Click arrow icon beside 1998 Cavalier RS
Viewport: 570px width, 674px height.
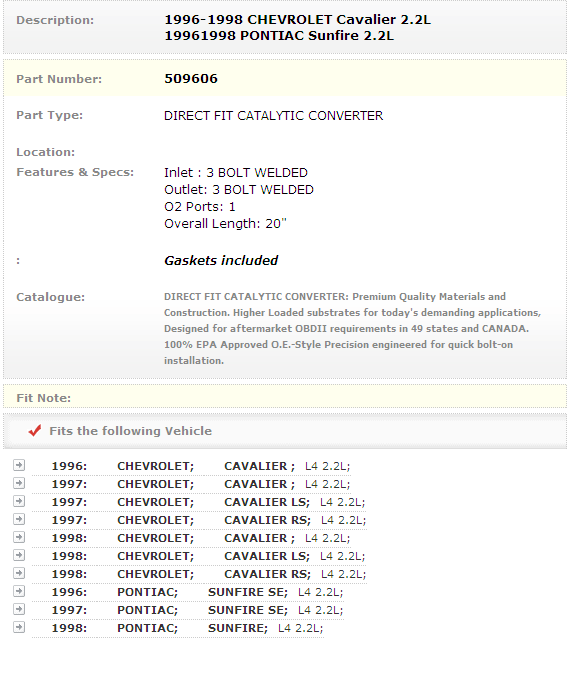click(x=19, y=573)
